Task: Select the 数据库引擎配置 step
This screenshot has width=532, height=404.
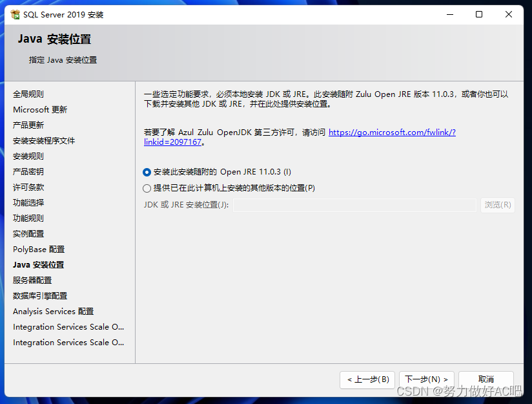Action: [40, 296]
